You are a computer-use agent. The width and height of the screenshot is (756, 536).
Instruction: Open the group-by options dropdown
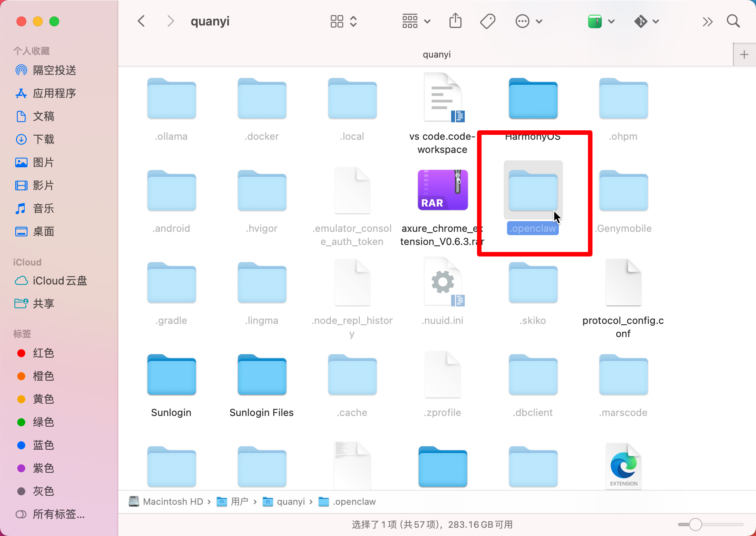click(x=416, y=21)
